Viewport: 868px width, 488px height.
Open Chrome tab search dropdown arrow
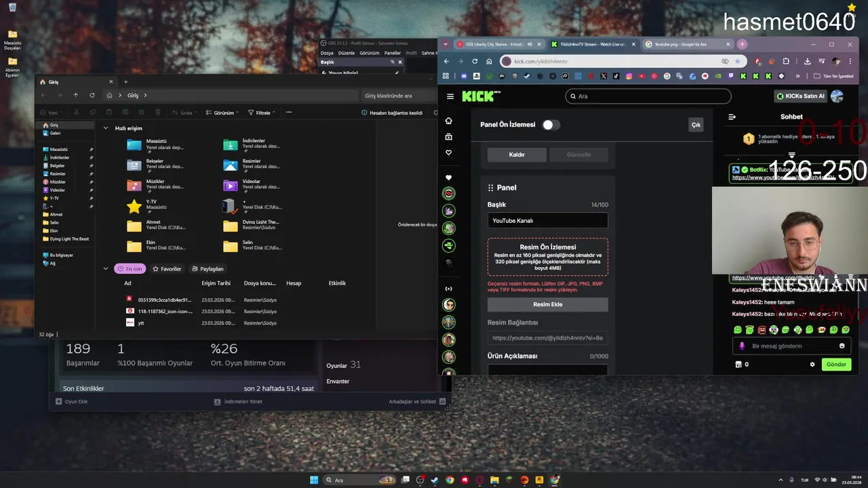(x=446, y=44)
